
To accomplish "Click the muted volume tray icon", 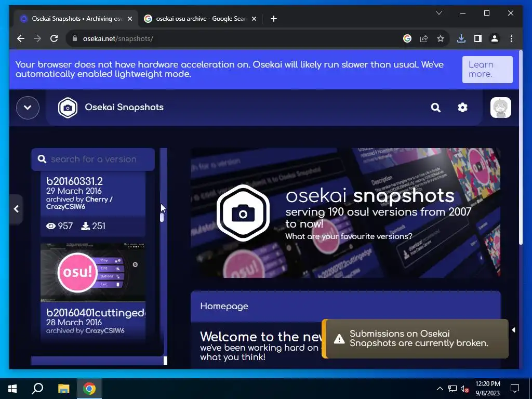I will click(464, 389).
